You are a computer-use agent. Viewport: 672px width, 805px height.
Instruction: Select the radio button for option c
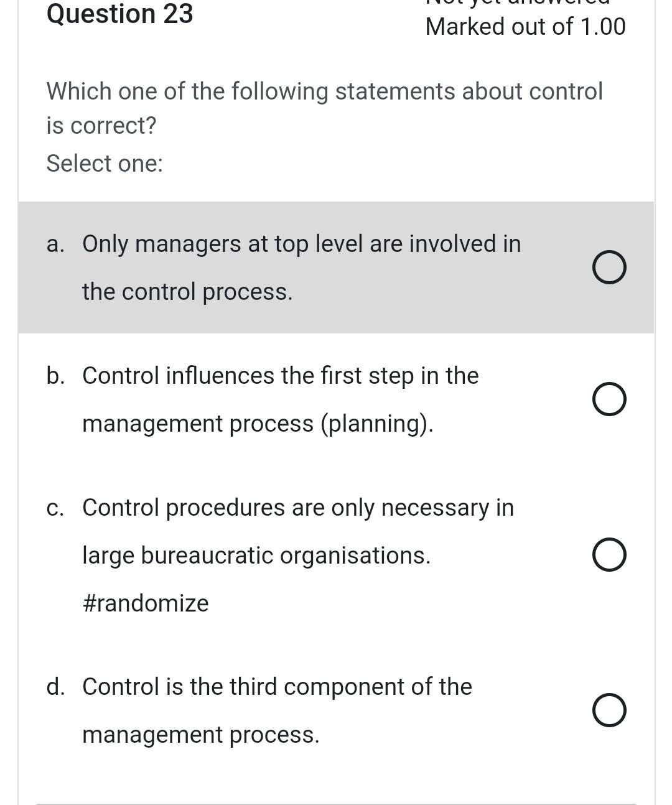click(609, 554)
